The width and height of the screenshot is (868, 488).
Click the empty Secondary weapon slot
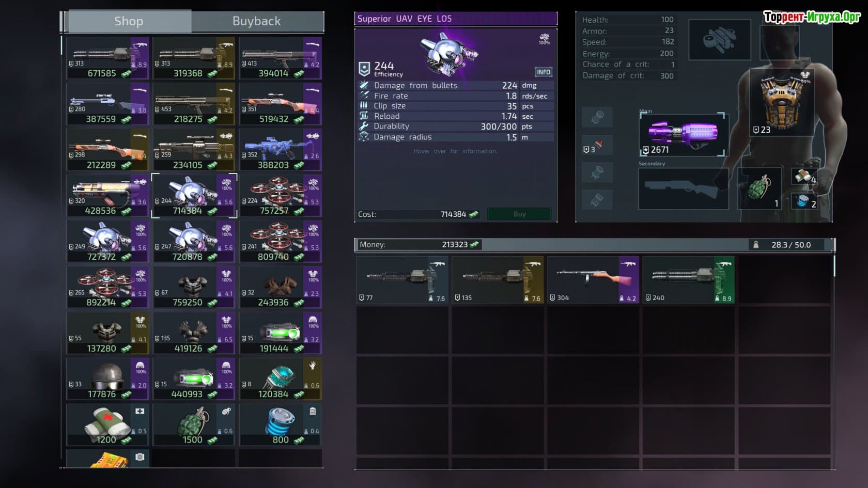(x=683, y=189)
